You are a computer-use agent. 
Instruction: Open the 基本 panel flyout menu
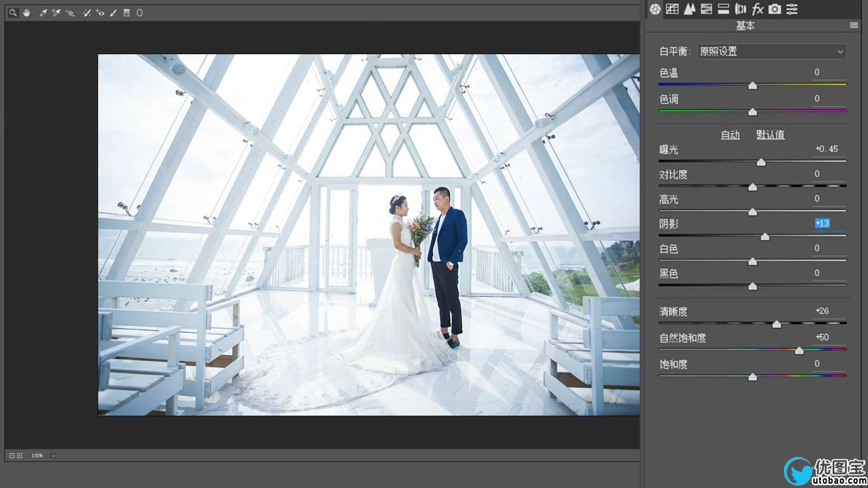click(853, 25)
